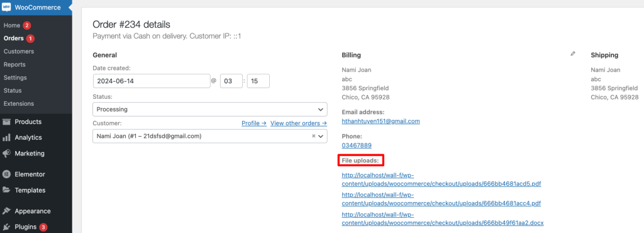The height and width of the screenshot is (233, 644).
Task: Click the Date created field
Action: 152,81
